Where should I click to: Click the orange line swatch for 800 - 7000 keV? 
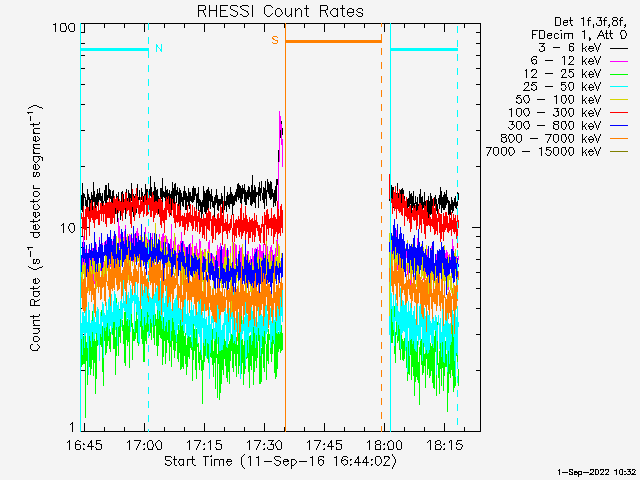coord(619,139)
